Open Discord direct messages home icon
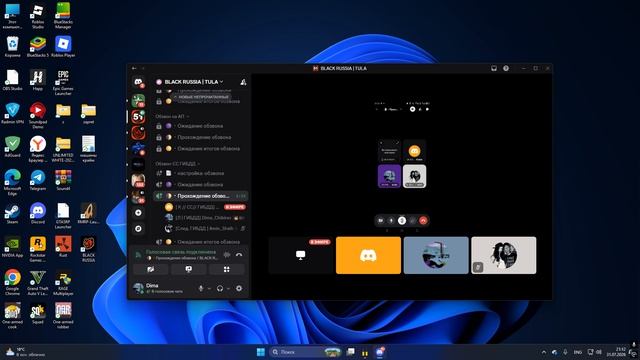Screen dimensions: 640x360 [138, 82]
